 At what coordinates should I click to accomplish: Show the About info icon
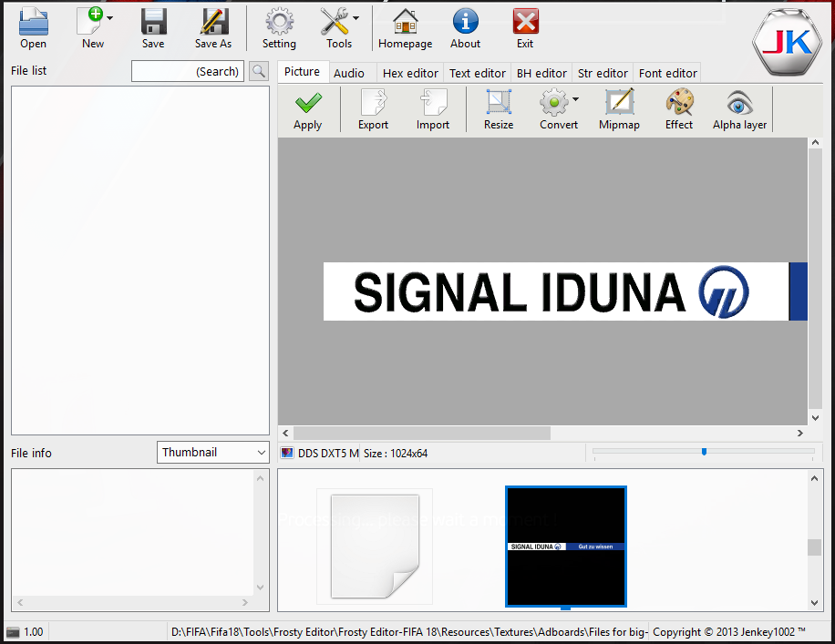coord(466,23)
